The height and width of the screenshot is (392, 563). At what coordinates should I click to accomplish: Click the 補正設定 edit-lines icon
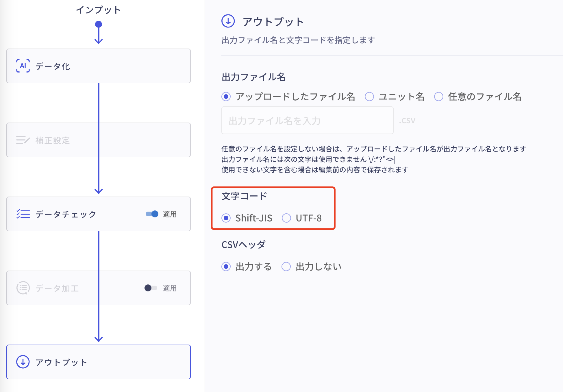tap(23, 140)
